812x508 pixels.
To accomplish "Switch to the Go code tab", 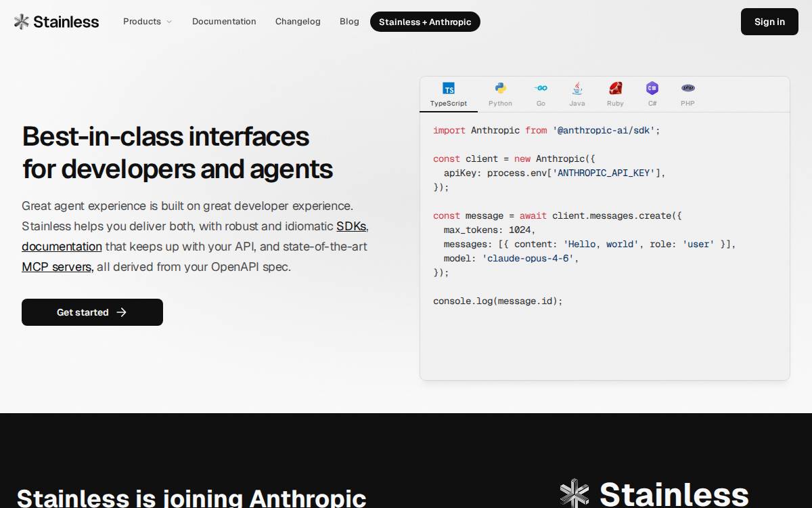I will [x=541, y=95].
